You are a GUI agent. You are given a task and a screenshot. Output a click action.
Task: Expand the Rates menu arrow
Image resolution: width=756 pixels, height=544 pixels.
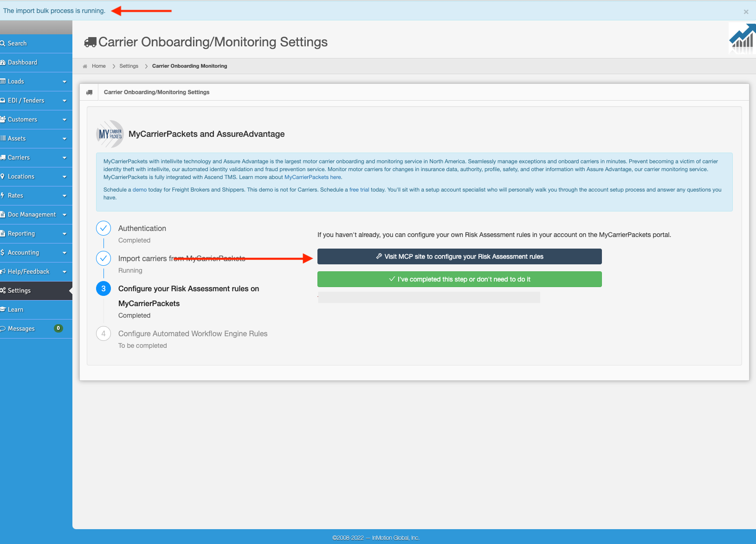click(65, 196)
